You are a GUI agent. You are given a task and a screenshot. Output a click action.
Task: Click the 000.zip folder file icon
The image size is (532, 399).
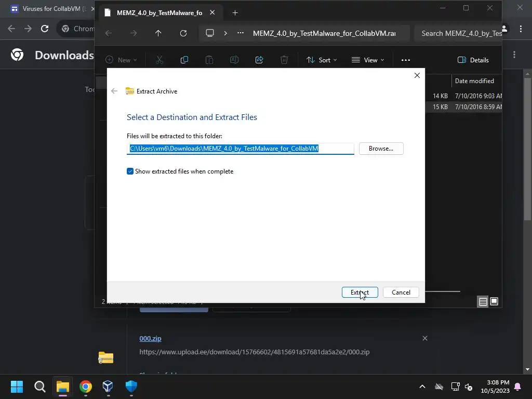[x=106, y=357]
